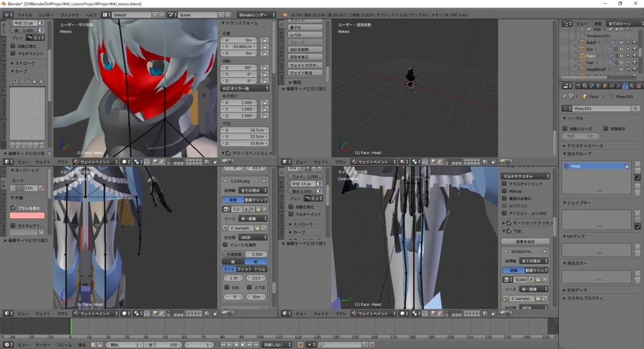This screenshot has height=349, width=644.
Task: Expand the テクスチャスペース panel
Action: pyautogui.click(x=582, y=146)
